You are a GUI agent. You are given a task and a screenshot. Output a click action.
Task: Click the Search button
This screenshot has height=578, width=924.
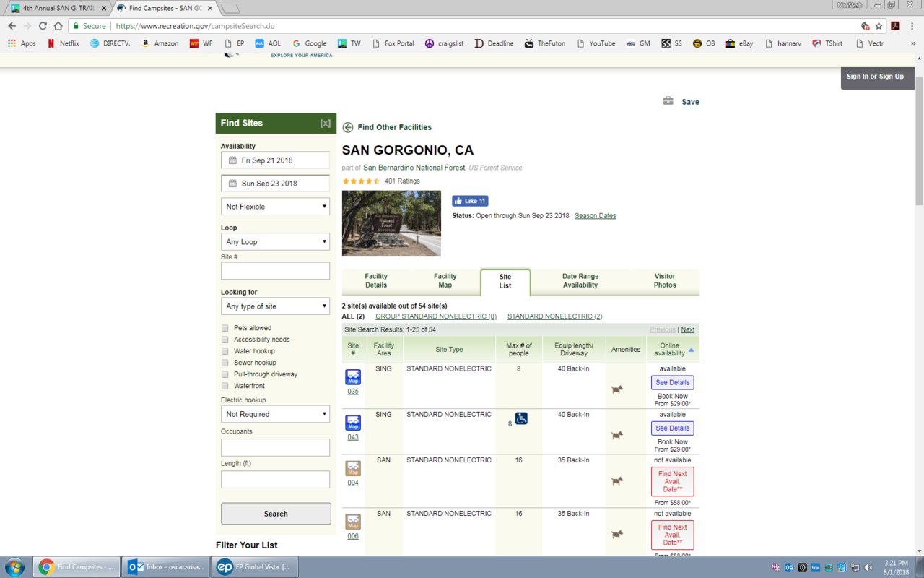[x=276, y=514]
